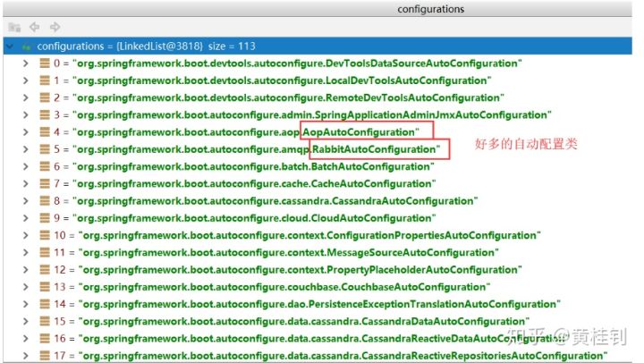Select the CassandraReactiveRepositoriesAutoConfiguration string value
The image size is (644, 363).
point(343,356)
